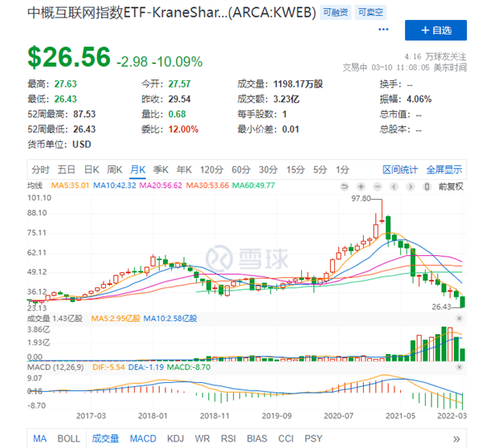Close the MACD indicator panel
The height and width of the screenshot is (448, 482).
(460, 367)
